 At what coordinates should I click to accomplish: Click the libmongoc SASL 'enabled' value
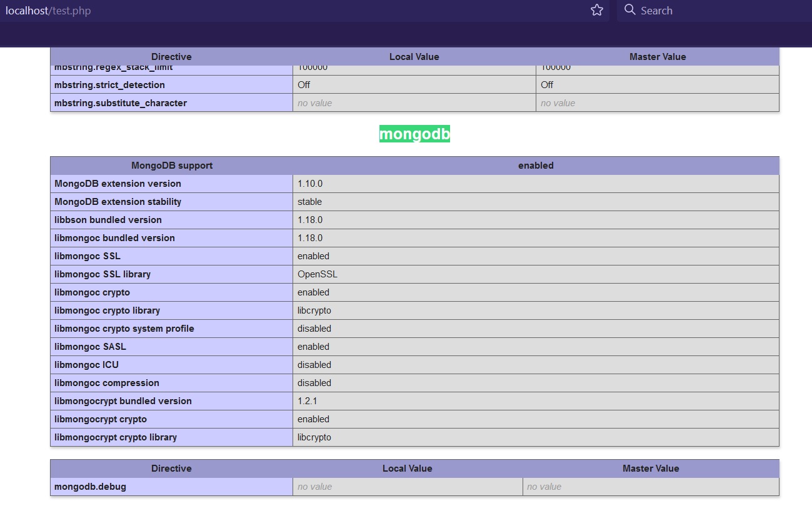tap(313, 347)
